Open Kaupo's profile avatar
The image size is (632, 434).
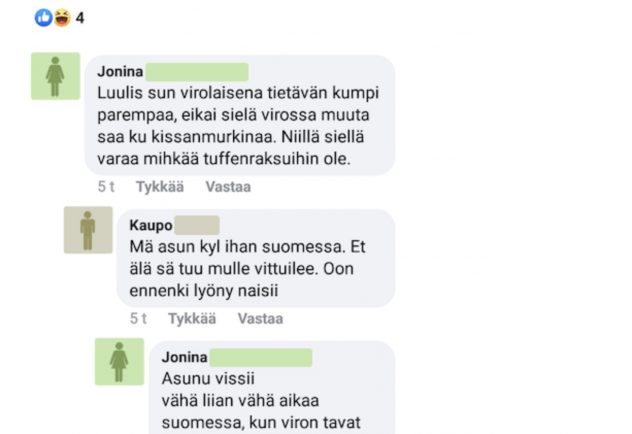(x=88, y=230)
